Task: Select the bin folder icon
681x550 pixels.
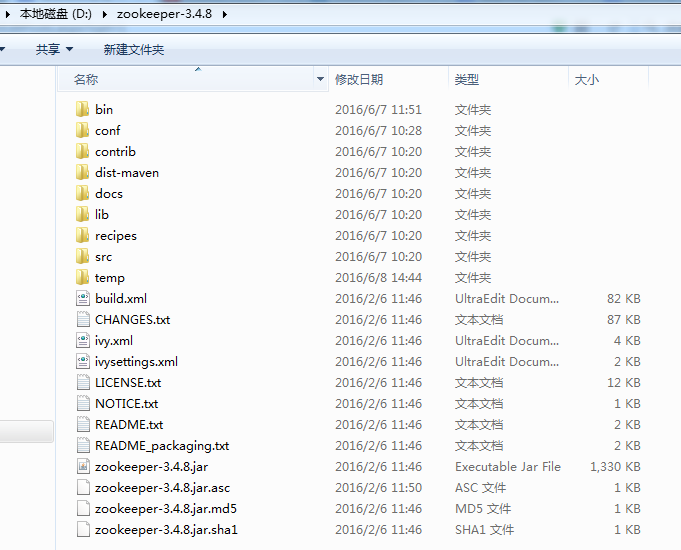Action: pyautogui.click(x=83, y=109)
